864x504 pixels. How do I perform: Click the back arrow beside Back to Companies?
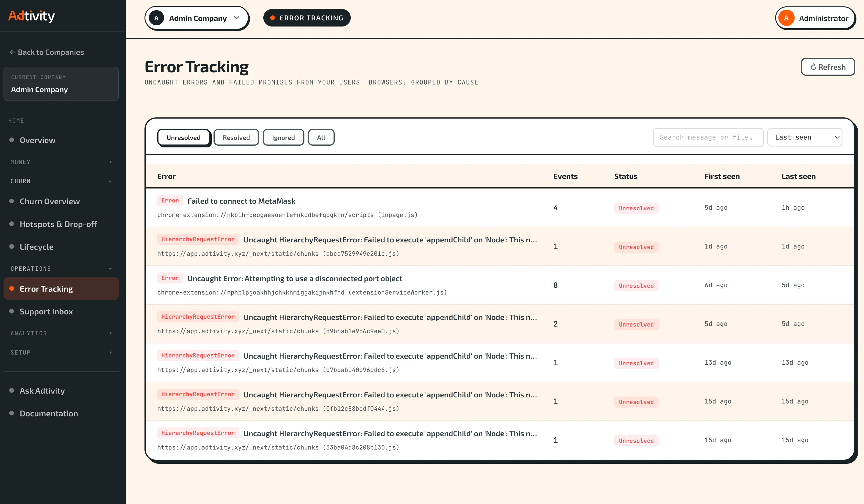click(13, 52)
